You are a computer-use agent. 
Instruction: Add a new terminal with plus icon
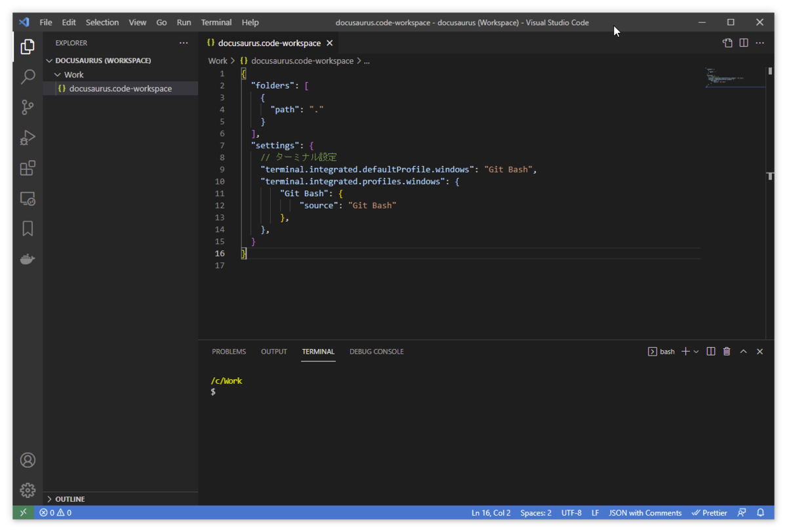click(685, 352)
